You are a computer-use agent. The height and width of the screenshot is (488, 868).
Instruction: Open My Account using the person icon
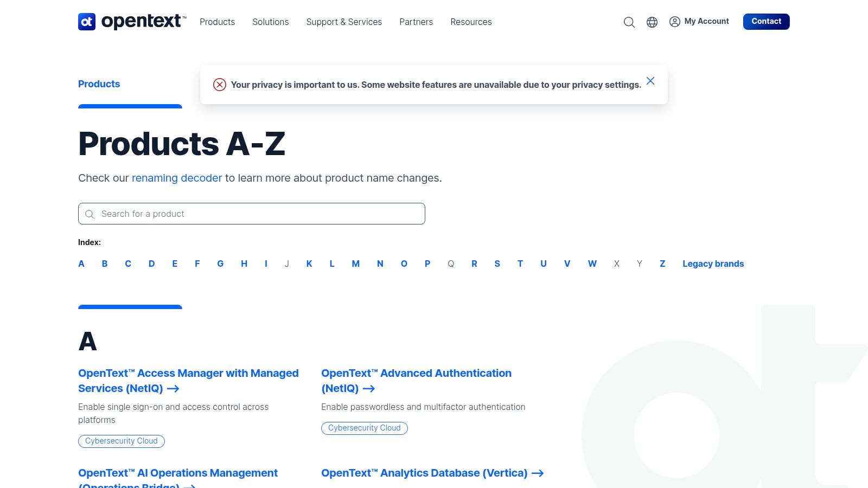pos(674,22)
